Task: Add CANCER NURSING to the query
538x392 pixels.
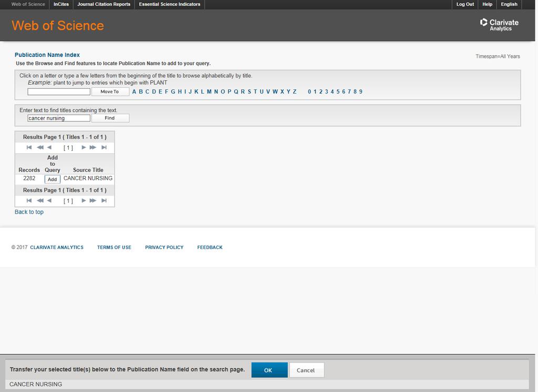Action: coord(52,179)
